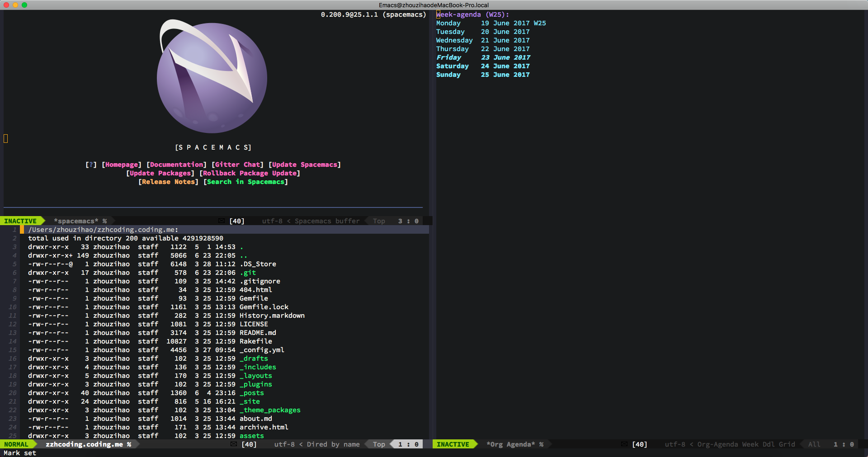This screenshot has height=457, width=868.
Task: Click the All indicator in Org Agenda modeline
Action: pyautogui.click(x=814, y=444)
